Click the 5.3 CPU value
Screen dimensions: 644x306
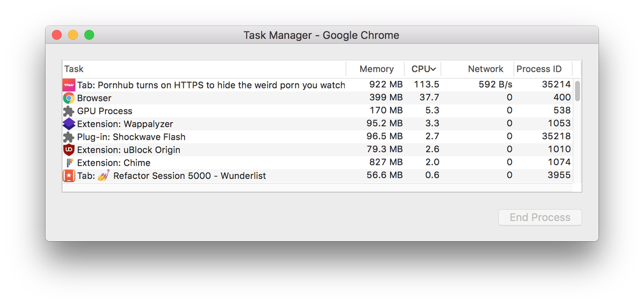click(x=432, y=110)
